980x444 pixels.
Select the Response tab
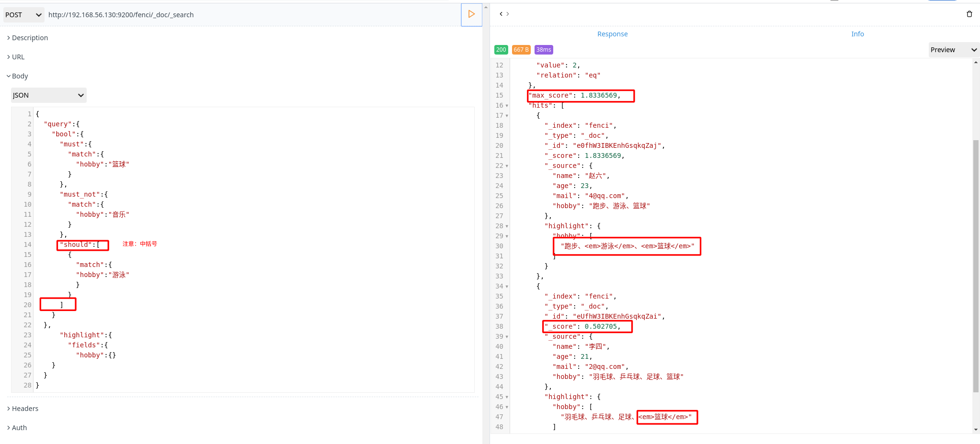click(x=612, y=34)
